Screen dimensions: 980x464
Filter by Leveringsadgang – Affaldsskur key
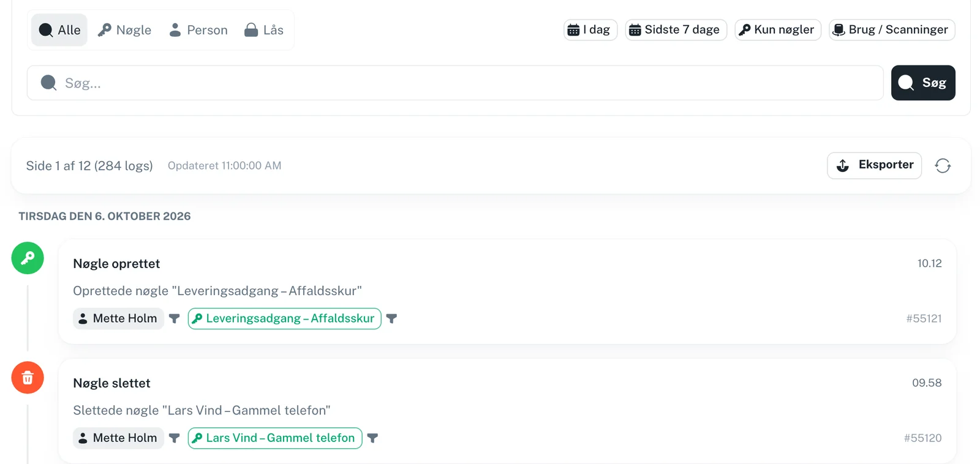392,318
